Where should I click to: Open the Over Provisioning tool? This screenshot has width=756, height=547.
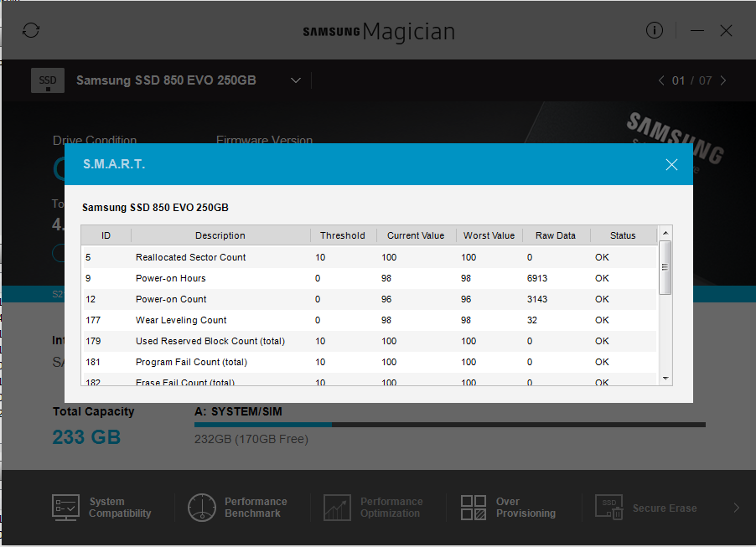[474, 508]
